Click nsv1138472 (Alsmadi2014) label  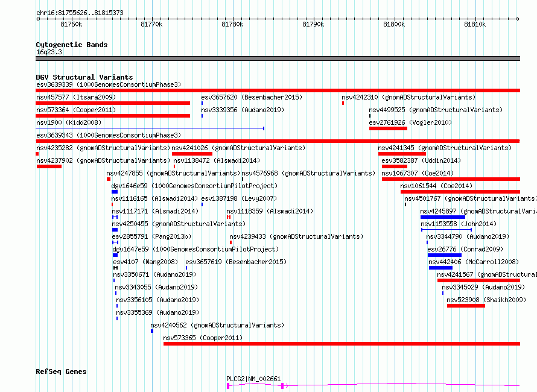pyautogui.click(x=217, y=160)
